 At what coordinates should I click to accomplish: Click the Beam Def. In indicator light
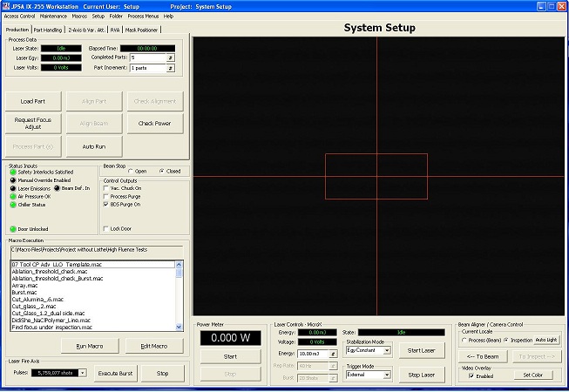coord(57,188)
